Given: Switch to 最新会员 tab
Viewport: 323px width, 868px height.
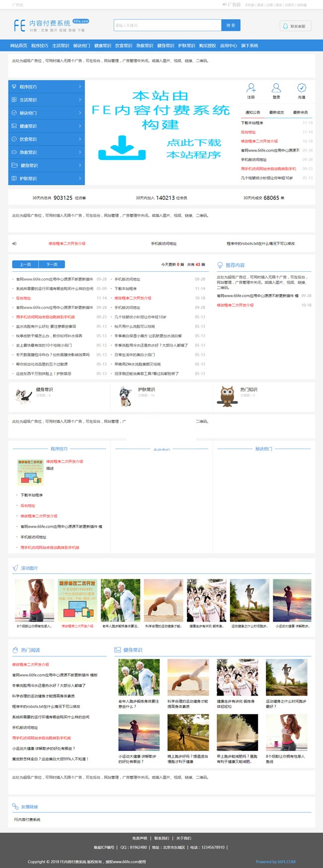Looking at the screenshot, I should [x=300, y=112].
